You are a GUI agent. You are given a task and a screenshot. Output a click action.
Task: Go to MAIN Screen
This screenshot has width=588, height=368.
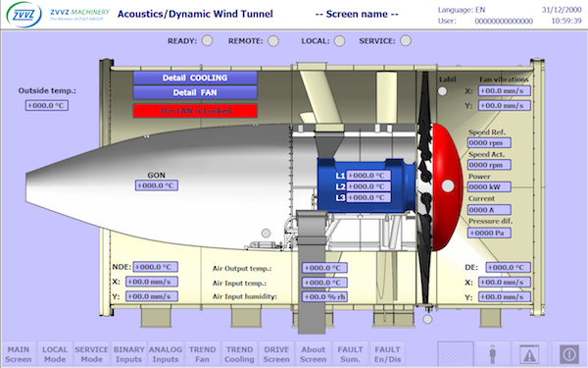click(x=19, y=354)
